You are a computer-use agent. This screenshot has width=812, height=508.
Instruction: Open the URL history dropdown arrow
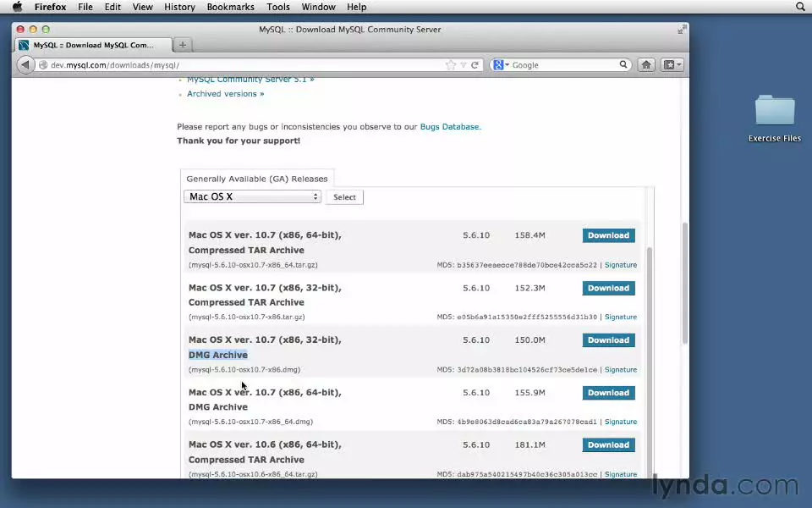464,65
